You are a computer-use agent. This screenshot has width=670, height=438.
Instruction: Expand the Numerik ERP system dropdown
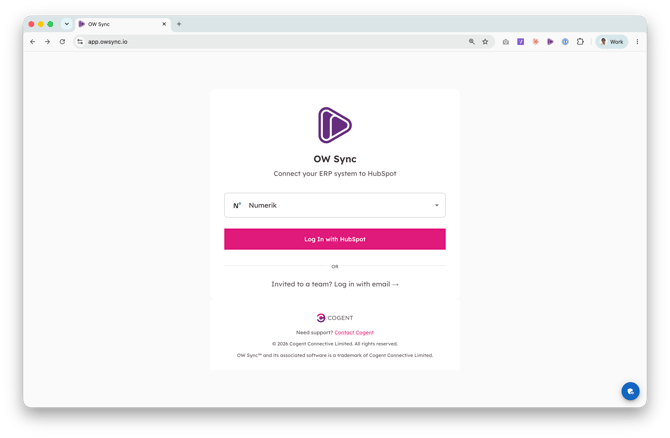point(335,205)
